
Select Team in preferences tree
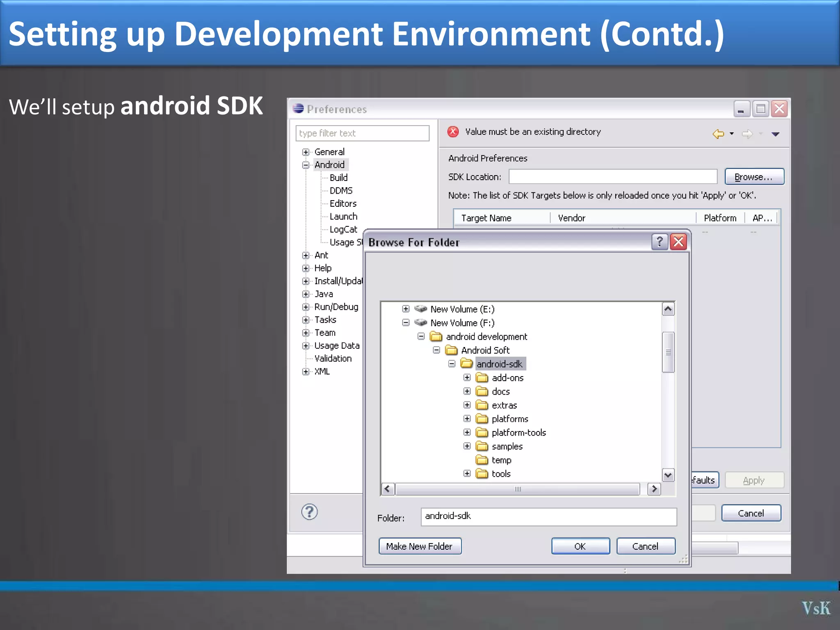[325, 333]
